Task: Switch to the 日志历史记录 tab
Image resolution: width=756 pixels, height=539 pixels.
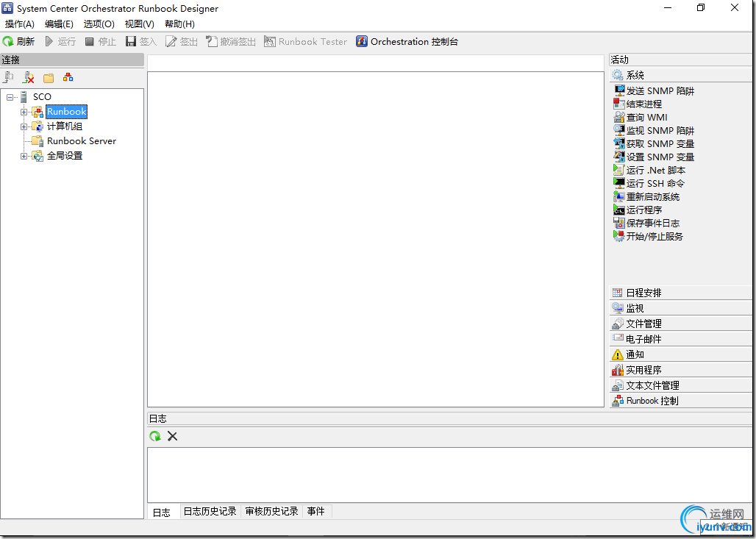Action: pos(210,512)
